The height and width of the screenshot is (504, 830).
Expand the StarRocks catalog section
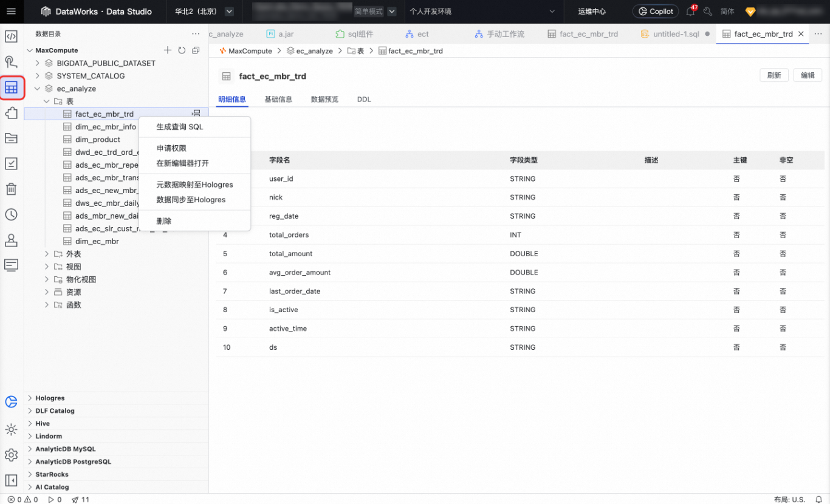tap(30, 475)
